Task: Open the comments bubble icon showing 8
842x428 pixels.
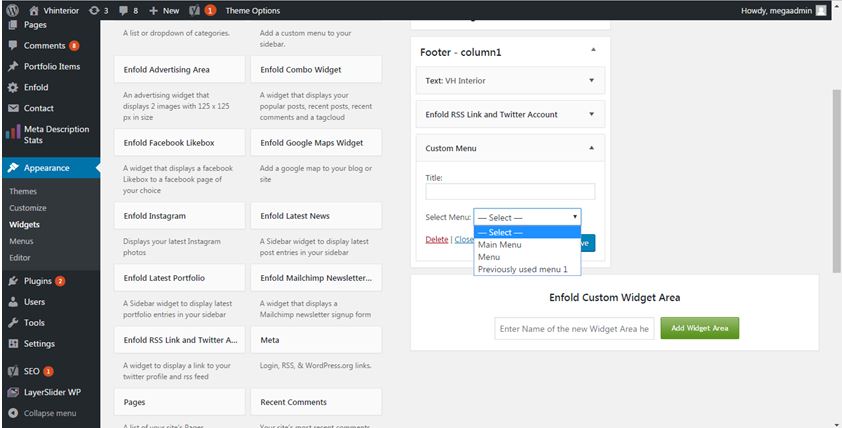Action: [124, 10]
